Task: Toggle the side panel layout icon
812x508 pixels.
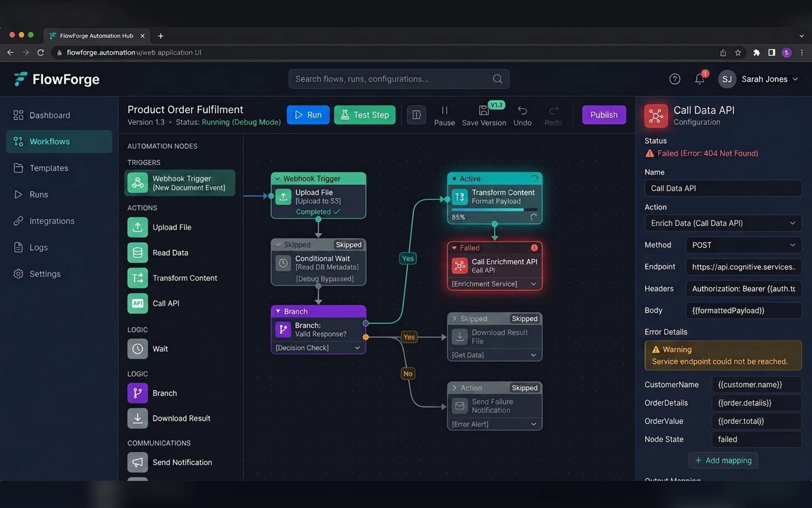Action: (x=416, y=115)
